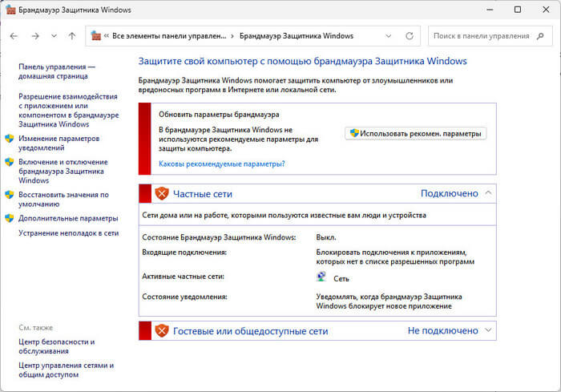Click the Up one level arrow

[72, 36]
